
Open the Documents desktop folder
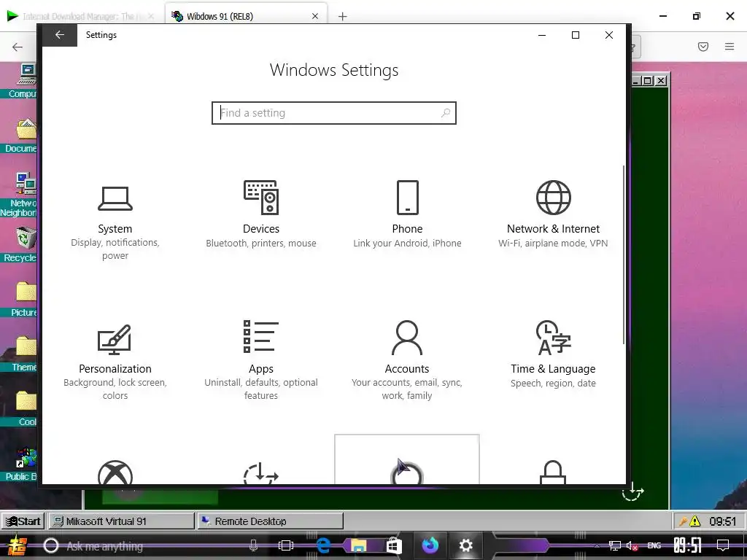(23, 136)
